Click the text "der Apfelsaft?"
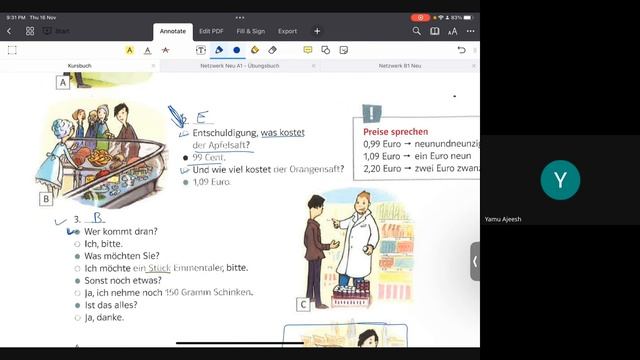 click(221, 145)
